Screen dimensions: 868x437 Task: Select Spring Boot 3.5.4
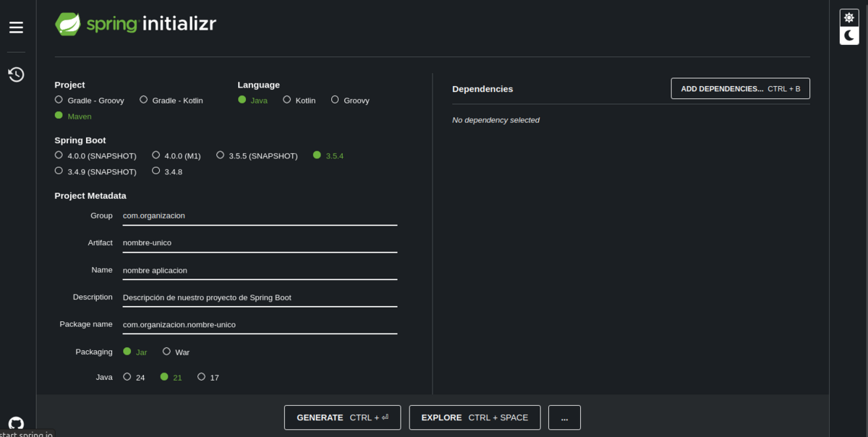[x=328, y=156]
